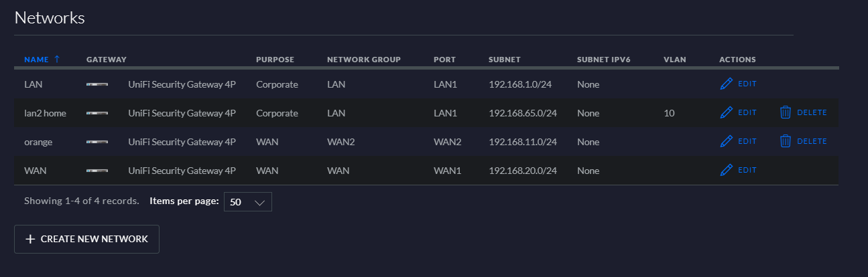This screenshot has width=868, height=277.
Task: Click the Network Group column header
Action: point(363,60)
